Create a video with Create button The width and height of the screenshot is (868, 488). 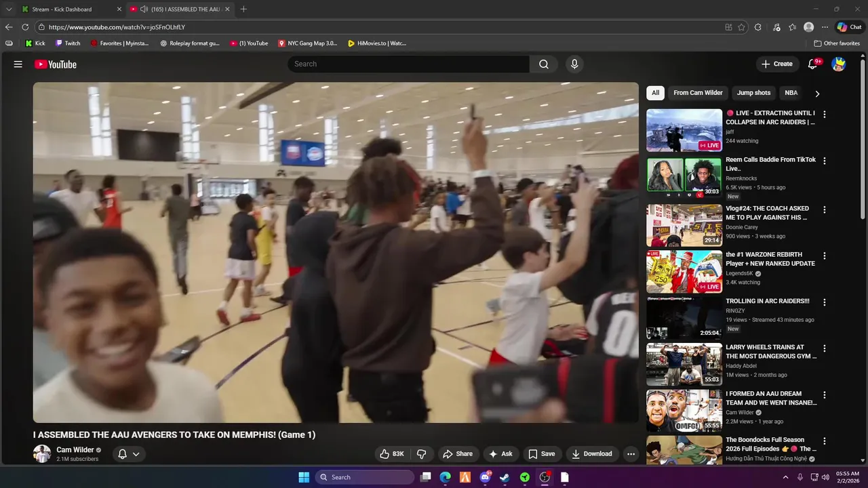[x=776, y=64]
